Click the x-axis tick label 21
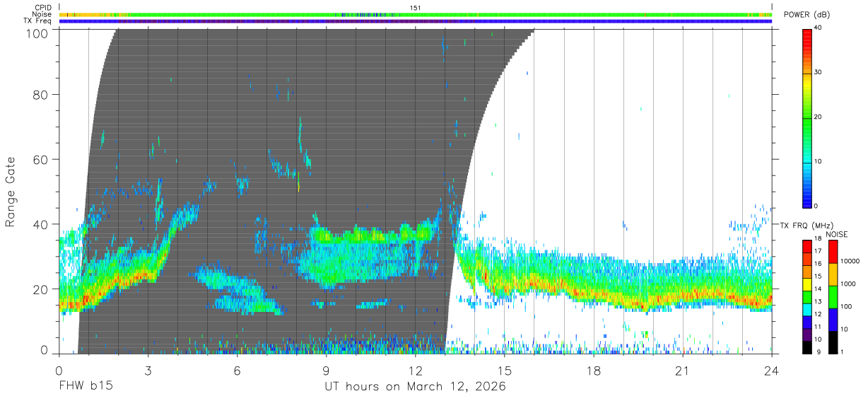The height and width of the screenshot is (401, 868). pyautogui.click(x=683, y=371)
